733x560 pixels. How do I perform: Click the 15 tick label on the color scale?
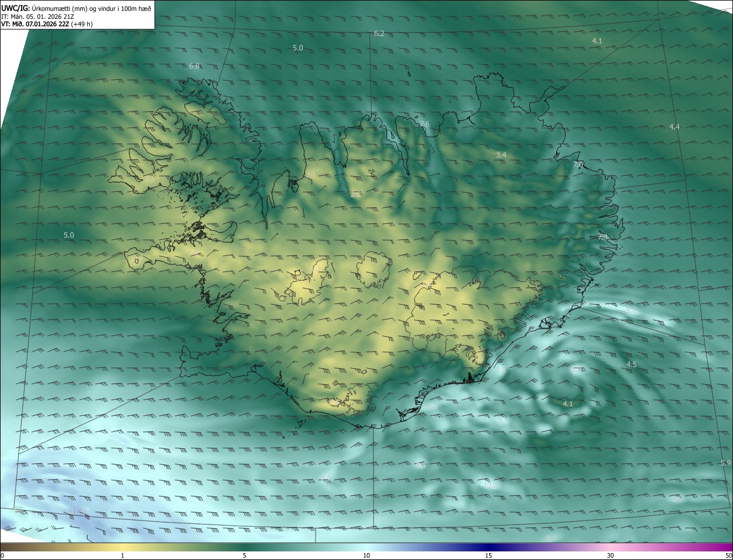[x=488, y=555]
